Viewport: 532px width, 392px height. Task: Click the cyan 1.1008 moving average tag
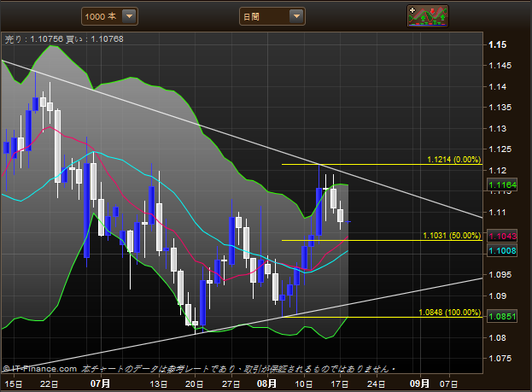[x=502, y=251]
